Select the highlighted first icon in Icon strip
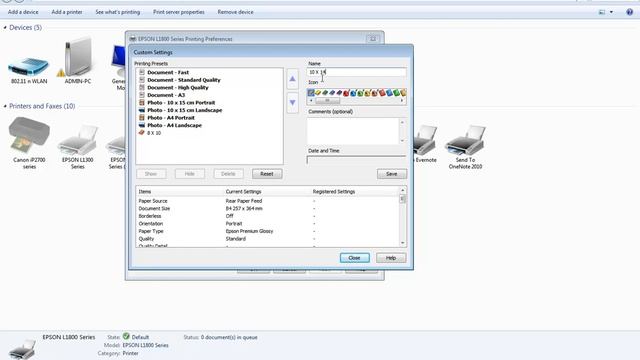This screenshot has width=640, height=360. click(x=311, y=93)
